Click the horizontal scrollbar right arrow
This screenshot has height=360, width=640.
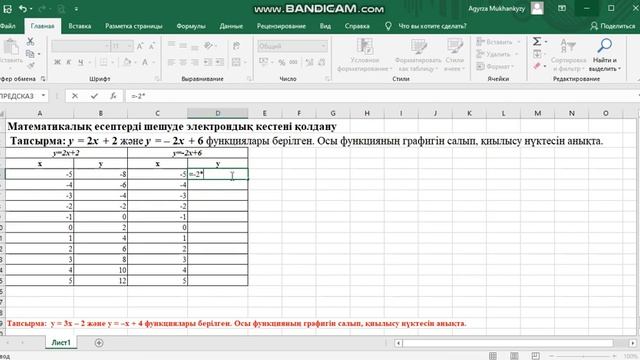pos(632,343)
